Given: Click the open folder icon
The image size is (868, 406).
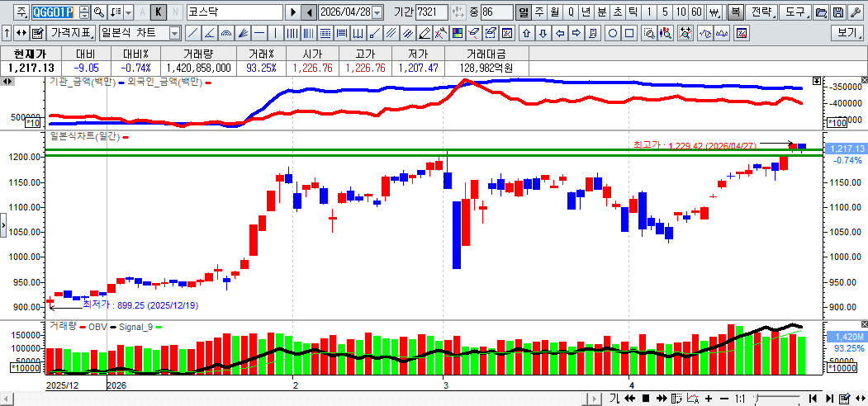Looking at the screenshot, I should [x=821, y=12].
